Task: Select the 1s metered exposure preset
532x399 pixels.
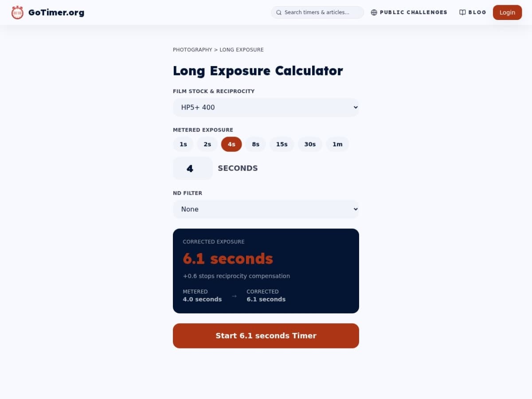Action: click(183, 144)
